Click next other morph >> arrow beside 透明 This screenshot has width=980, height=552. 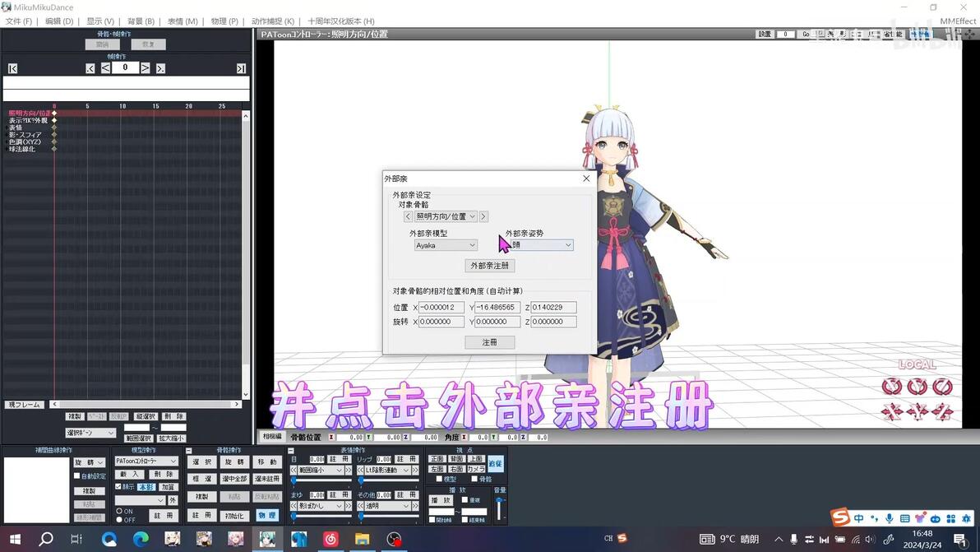[415, 506]
